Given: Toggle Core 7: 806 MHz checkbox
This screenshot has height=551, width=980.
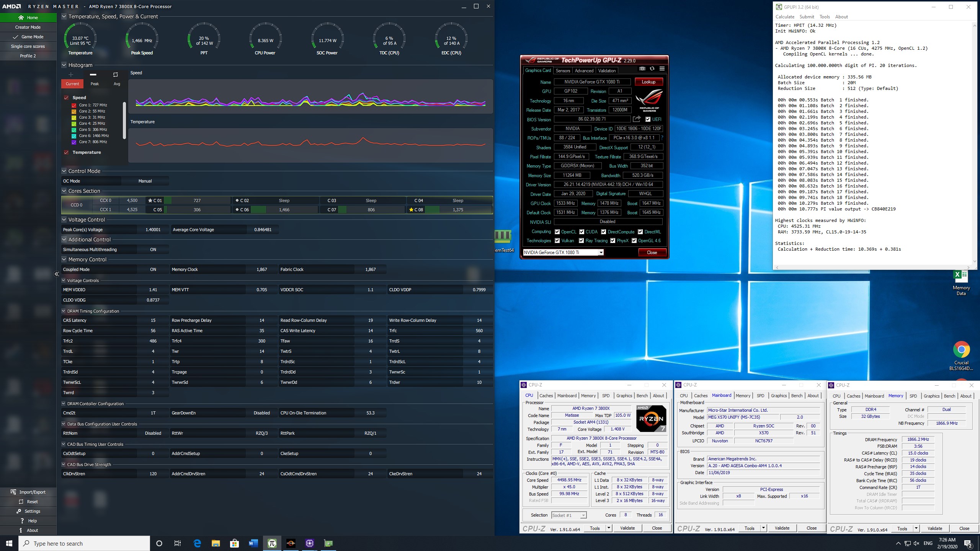Looking at the screenshot, I should point(74,142).
